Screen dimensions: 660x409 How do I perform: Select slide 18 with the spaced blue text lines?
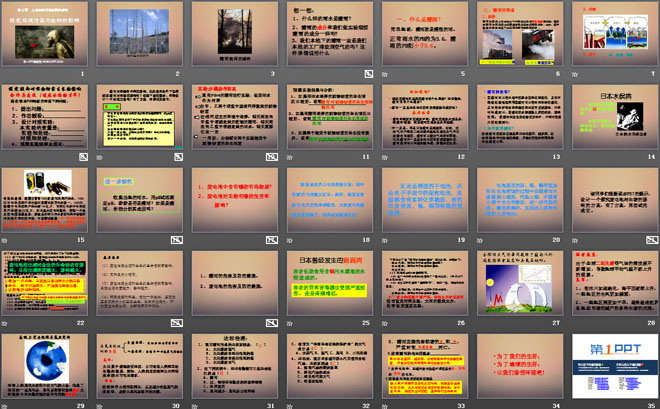pos(330,199)
